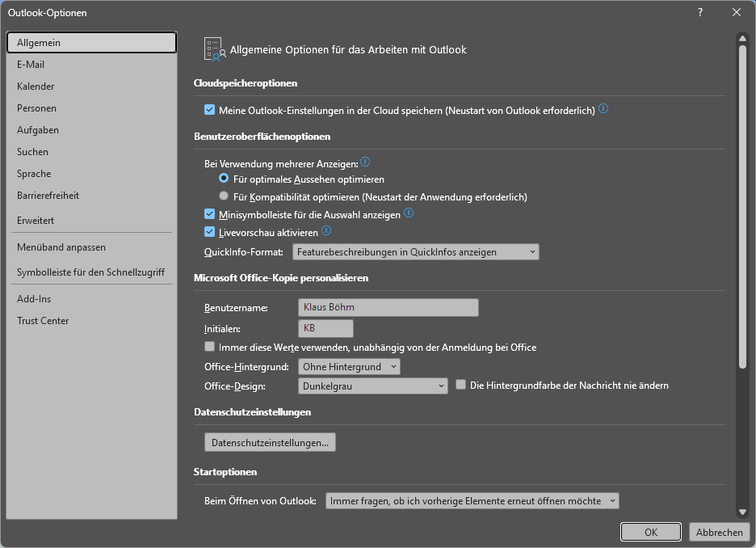This screenshot has height=548, width=756.
Task: Open the Trust Center category
Action: pyautogui.click(x=91, y=320)
